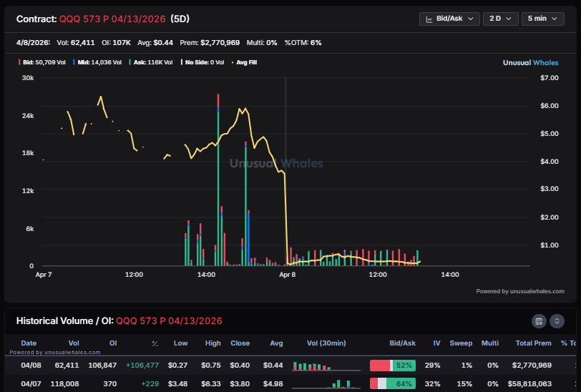The image size is (581, 392).
Task: Click the 04/08 Vol (30min) sparkline
Action: 326,366
